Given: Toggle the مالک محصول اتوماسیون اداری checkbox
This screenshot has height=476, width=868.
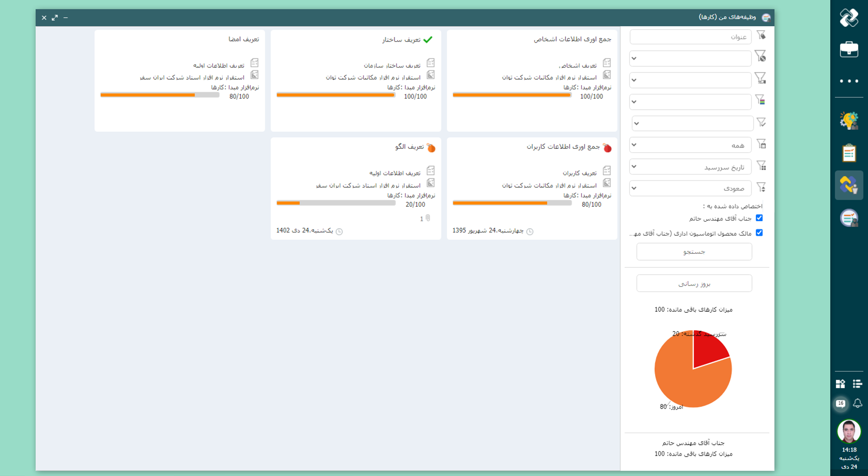Looking at the screenshot, I should [759, 233].
